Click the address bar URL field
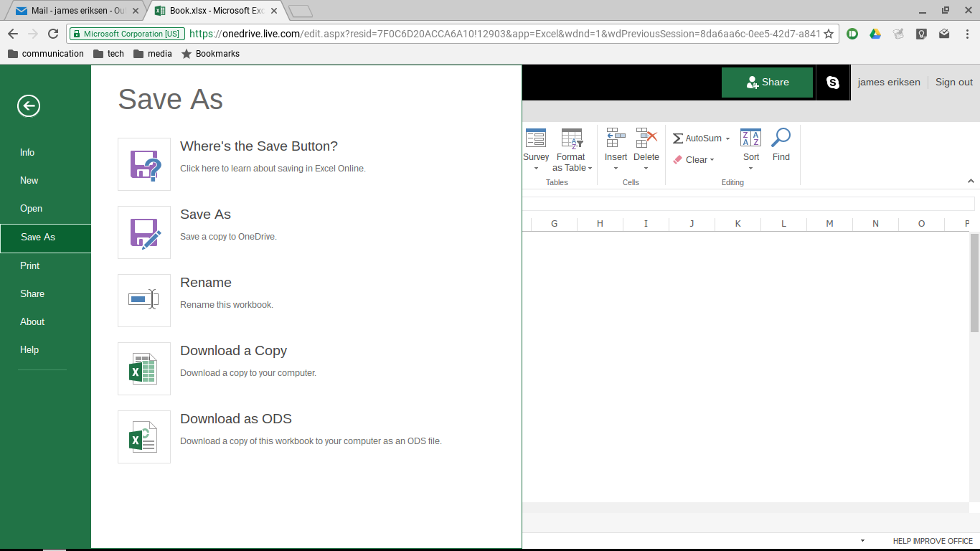 tap(504, 34)
